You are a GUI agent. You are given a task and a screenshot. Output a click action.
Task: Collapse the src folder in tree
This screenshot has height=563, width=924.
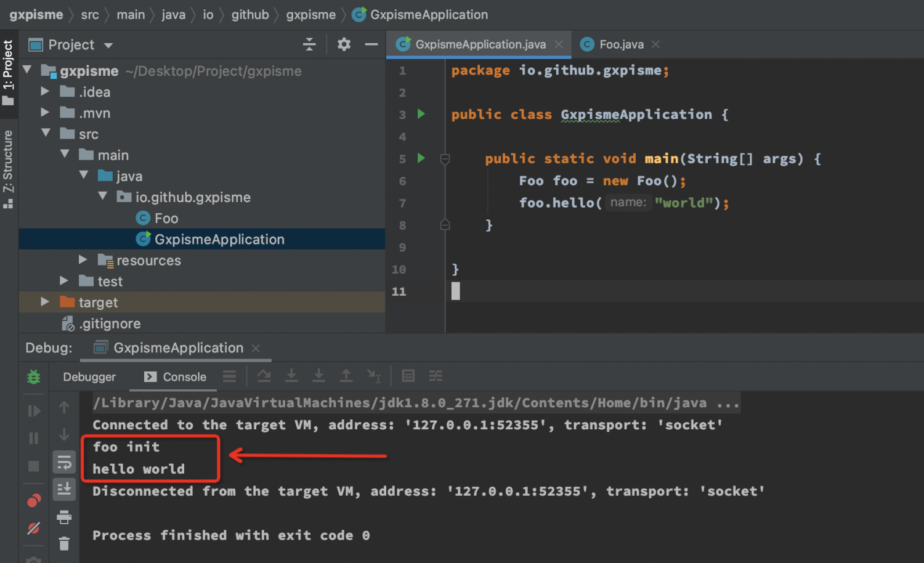coord(46,133)
